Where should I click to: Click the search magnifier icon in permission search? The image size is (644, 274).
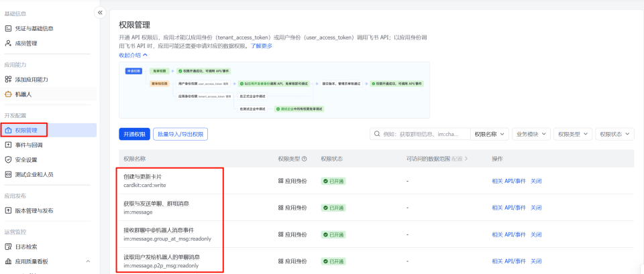tap(377, 134)
